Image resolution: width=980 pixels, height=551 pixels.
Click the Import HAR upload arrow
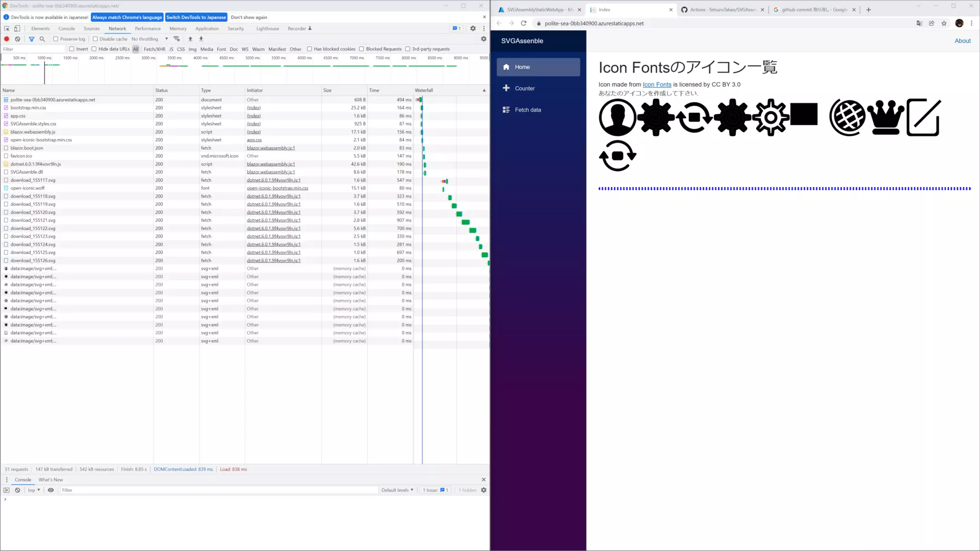[190, 39]
